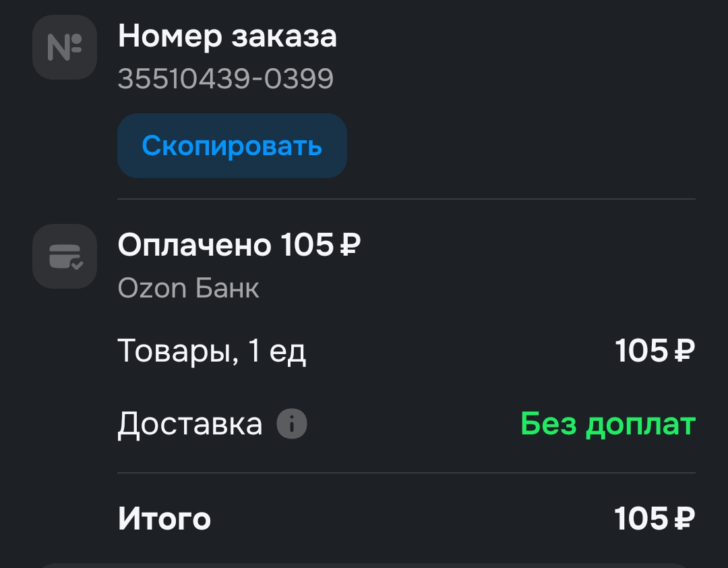This screenshot has width=728, height=568.
Task: Click the Ozon Банк label
Action: [189, 288]
